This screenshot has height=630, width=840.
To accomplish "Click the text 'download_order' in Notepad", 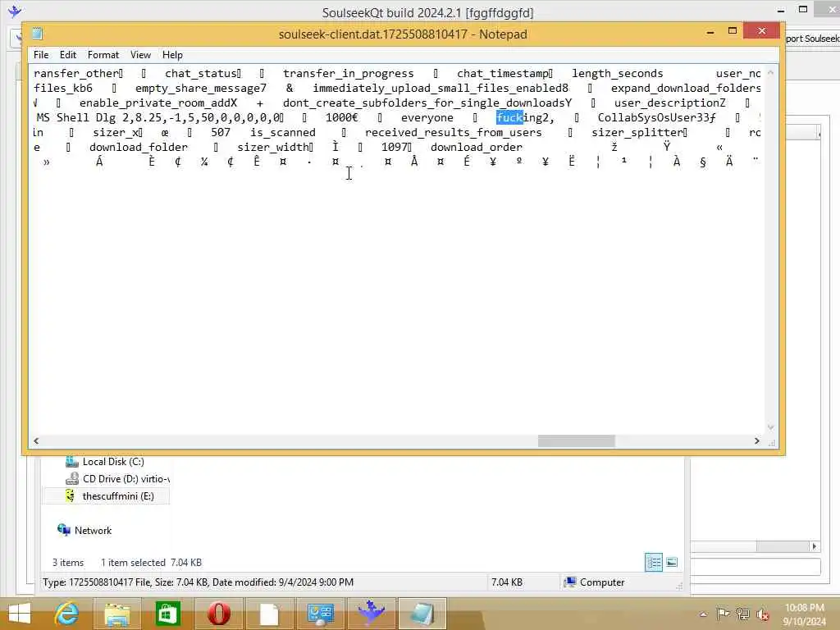I will point(477,148).
